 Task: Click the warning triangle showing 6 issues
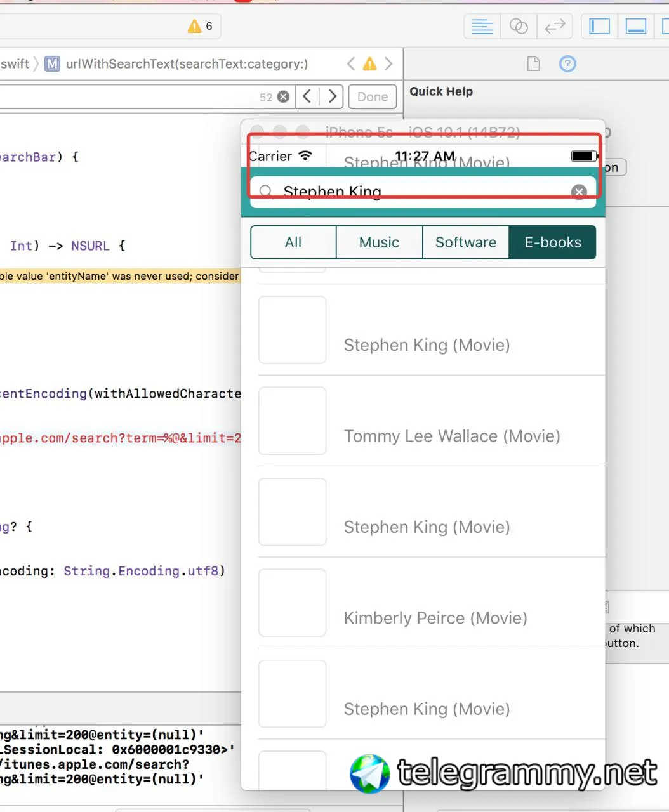[194, 27]
